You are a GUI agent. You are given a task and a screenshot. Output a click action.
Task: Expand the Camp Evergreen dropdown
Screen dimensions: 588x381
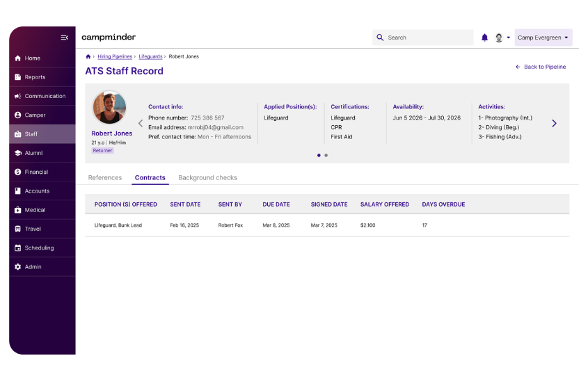[543, 38]
